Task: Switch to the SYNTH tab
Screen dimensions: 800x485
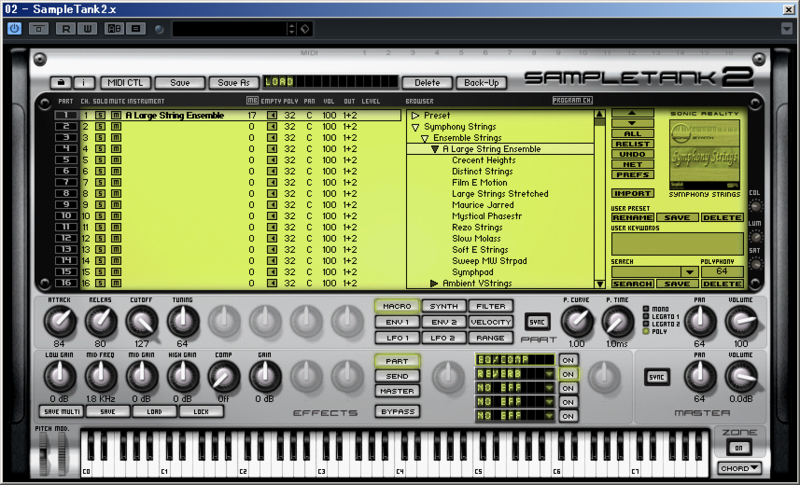Action: pos(444,306)
